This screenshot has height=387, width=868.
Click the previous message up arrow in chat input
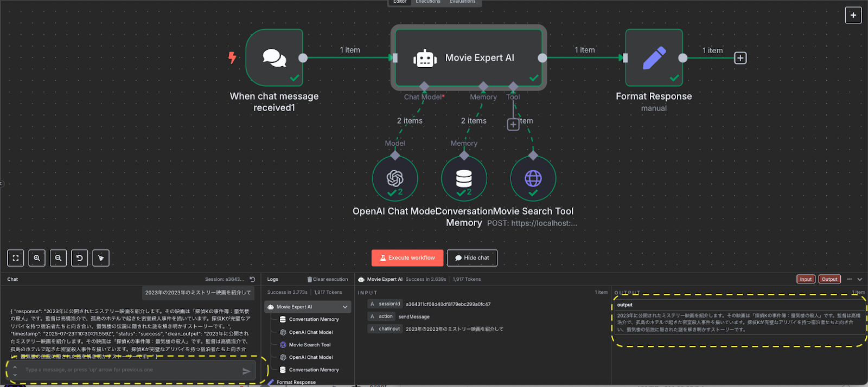coord(15,367)
